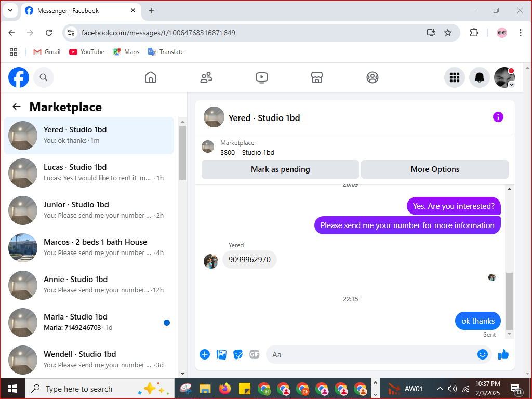Open File Explorer from taskbar

tap(205, 389)
